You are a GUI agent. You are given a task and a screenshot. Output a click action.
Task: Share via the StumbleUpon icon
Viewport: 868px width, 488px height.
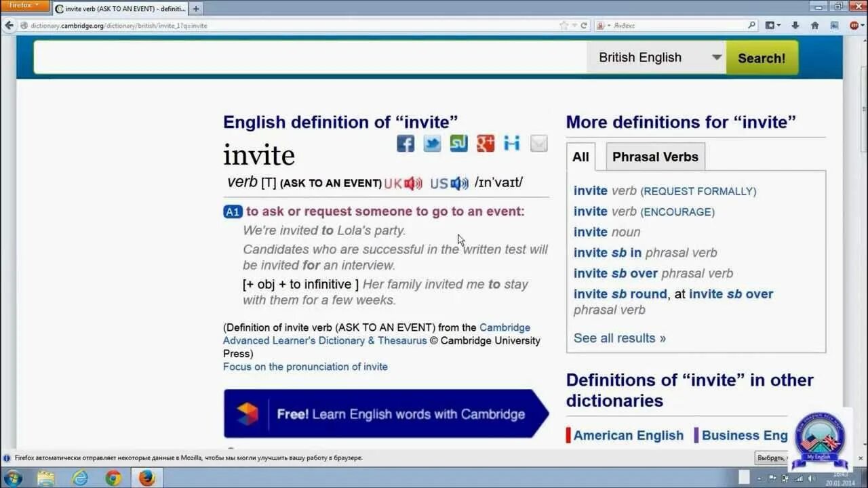pos(459,143)
